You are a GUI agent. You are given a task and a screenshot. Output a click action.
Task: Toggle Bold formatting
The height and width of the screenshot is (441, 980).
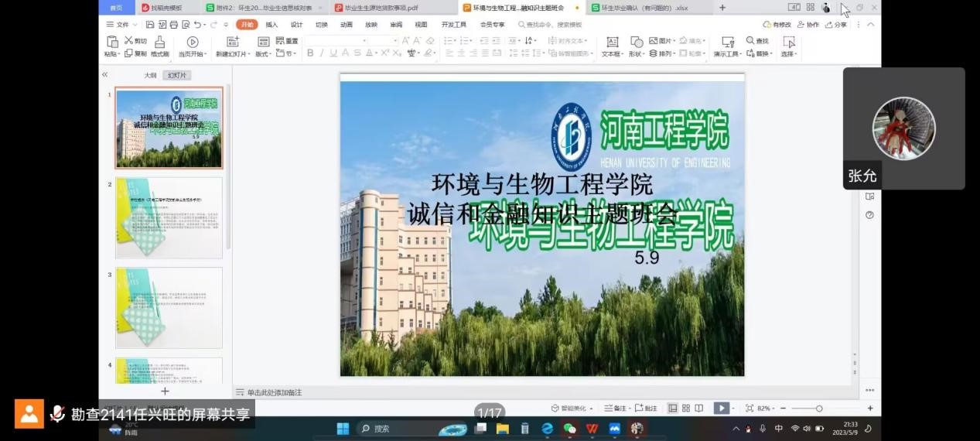tap(309, 53)
